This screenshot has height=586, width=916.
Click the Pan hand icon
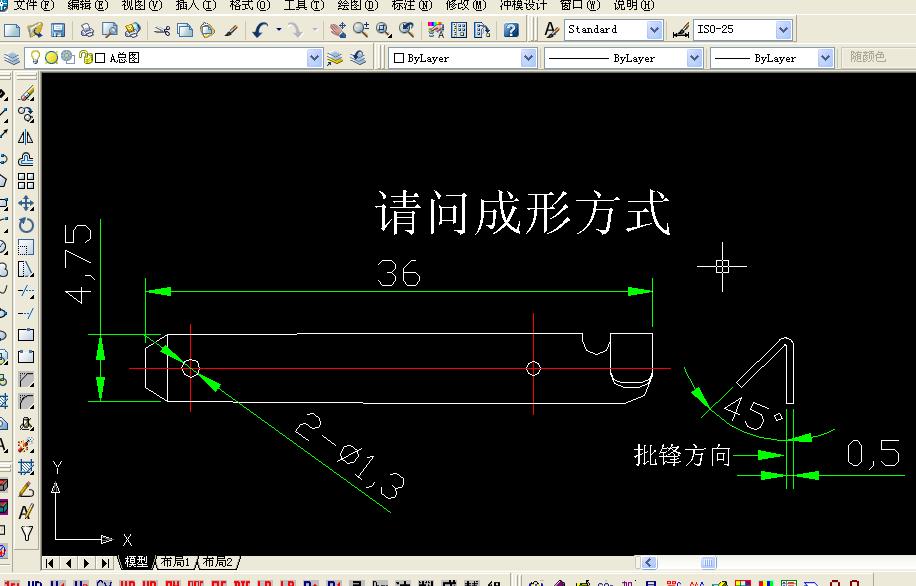(x=338, y=30)
